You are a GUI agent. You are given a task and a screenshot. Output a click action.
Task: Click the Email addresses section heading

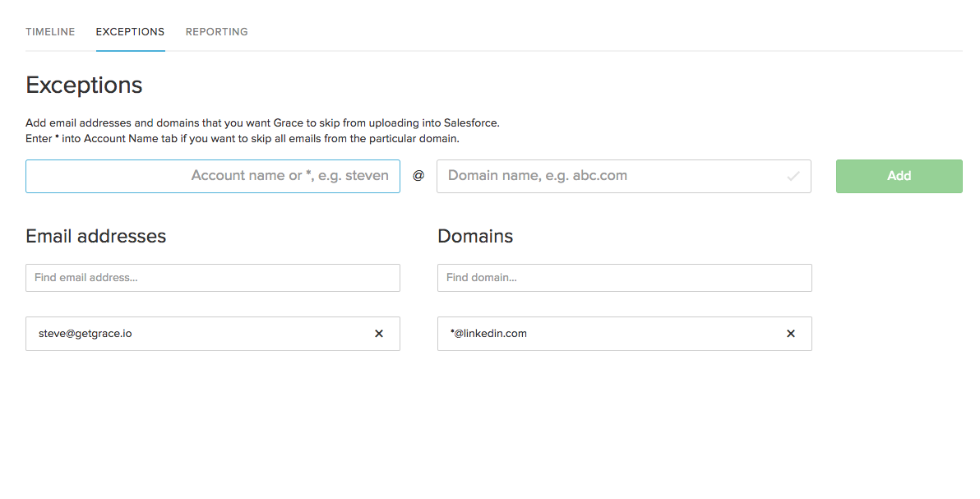point(95,237)
